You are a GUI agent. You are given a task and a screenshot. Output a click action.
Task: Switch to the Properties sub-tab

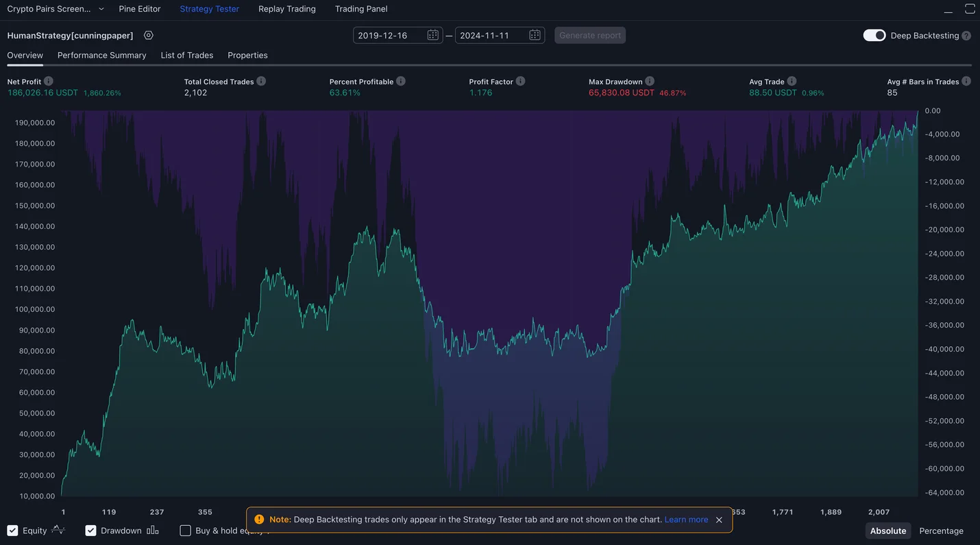[x=247, y=55]
